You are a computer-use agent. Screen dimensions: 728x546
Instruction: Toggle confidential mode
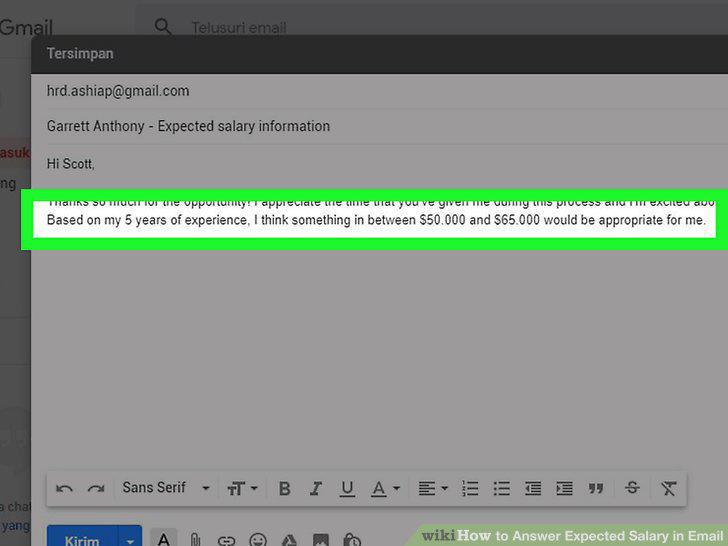(x=352, y=540)
